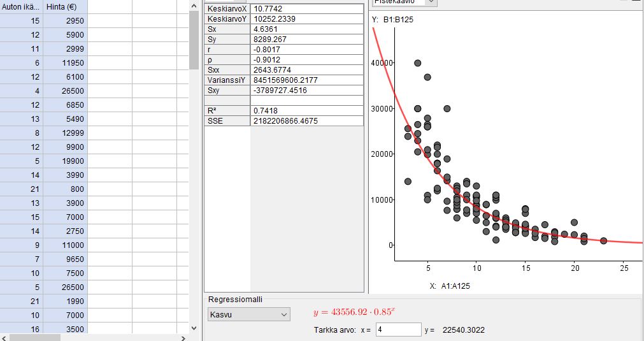Image resolution: width=644 pixels, height=341 pixels.
Task: Click the vertical scrollbar thumb in the spreadsheet
Action: point(194,40)
